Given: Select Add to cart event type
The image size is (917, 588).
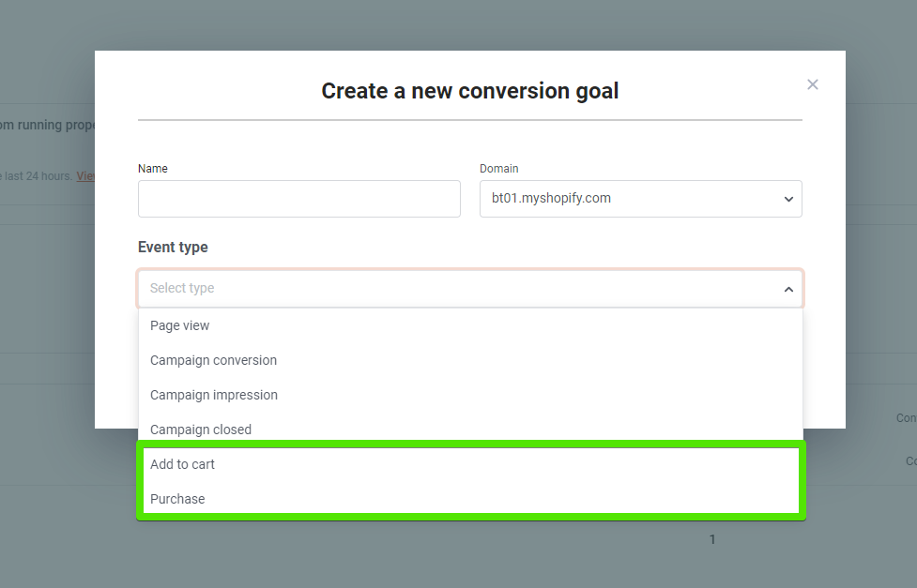Looking at the screenshot, I should 470,464.
